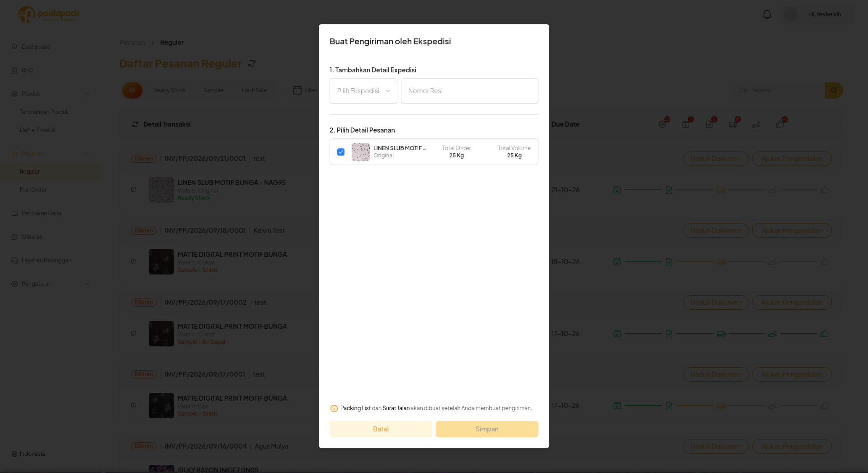Click the Cari Pesanan search field
This screenshot has width=868, height=473.
[x=778, y=90]
